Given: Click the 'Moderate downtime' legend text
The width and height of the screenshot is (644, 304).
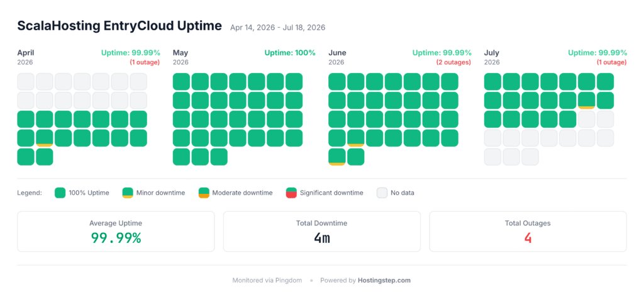Looking at the screenshot, I should point(242,193).
